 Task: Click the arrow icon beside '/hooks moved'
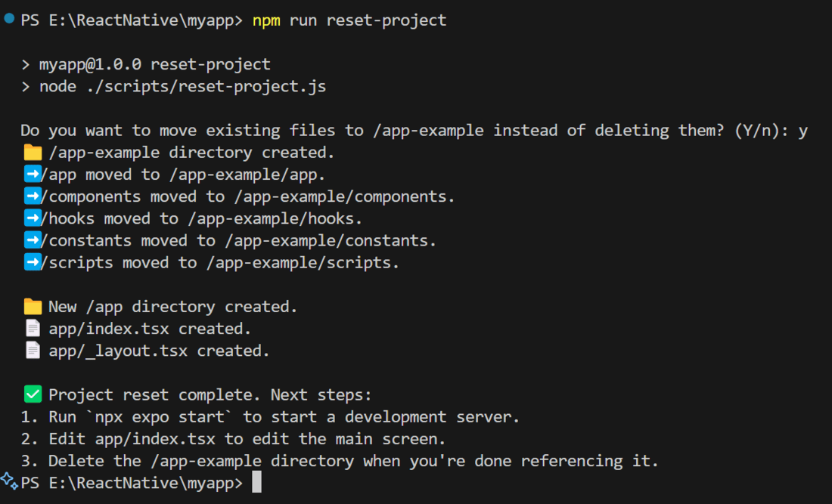(x=33, y=218)
